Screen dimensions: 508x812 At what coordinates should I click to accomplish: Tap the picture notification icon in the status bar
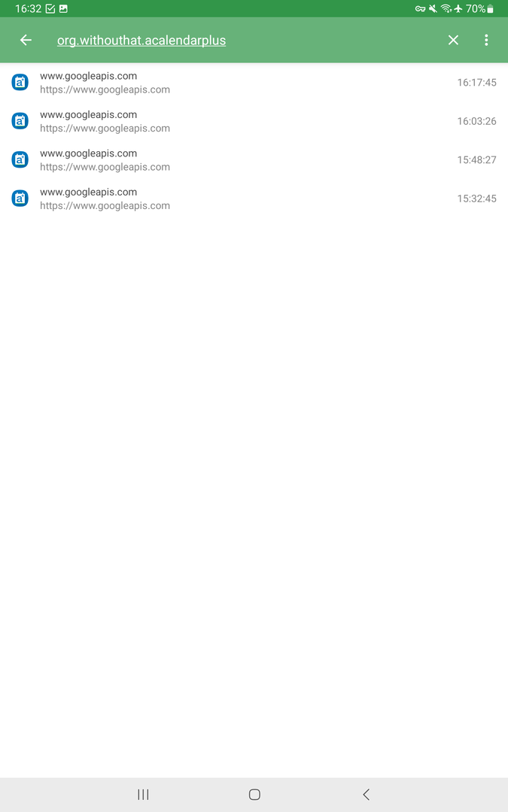[x=63, y=9]
